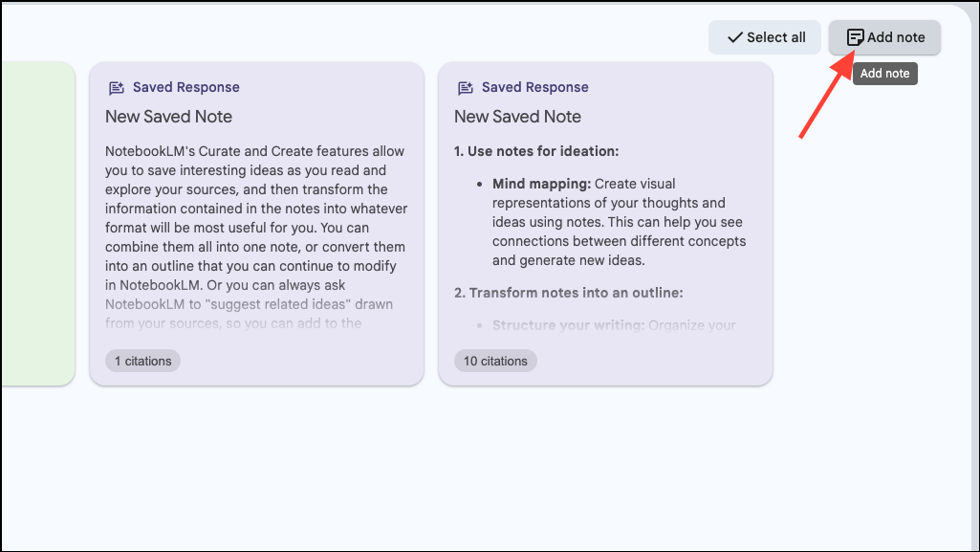The width and height of the screenshot is (980, 552).
Task: Open the '10 citations' chip
Action: click(495, 361)
